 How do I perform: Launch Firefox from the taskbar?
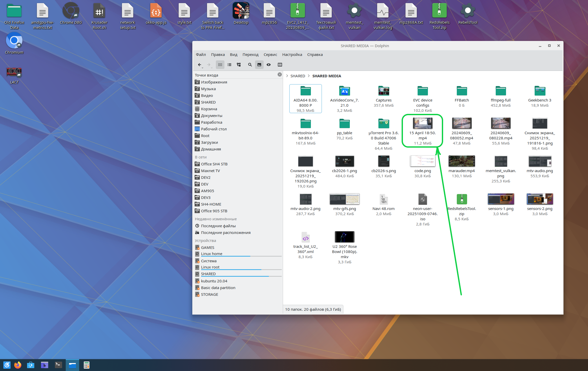[18, 365]
